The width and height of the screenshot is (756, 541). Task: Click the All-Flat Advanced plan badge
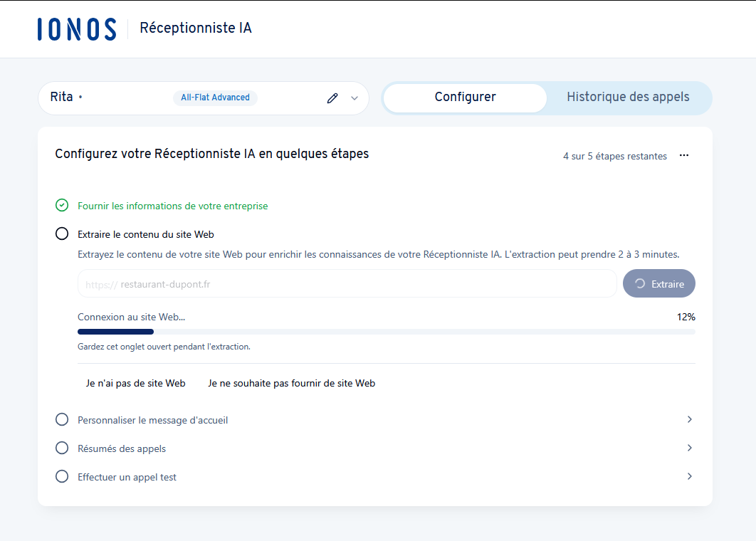click(x=215, y=98)
